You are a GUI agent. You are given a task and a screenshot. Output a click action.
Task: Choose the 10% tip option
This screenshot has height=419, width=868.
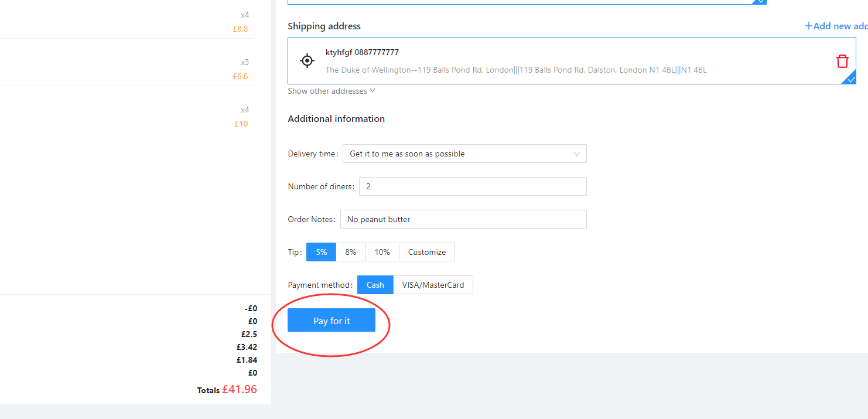(x=382, y=252)
